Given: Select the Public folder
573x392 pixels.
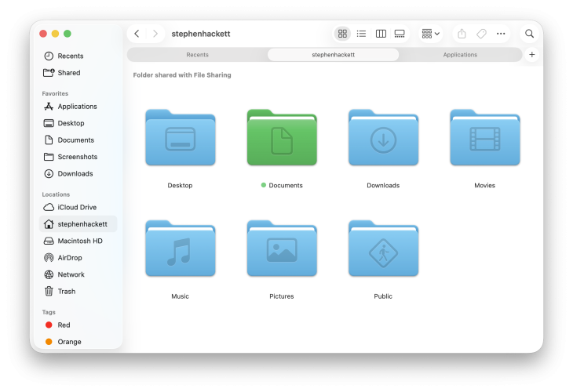Looking at the screenshot, I should tap(383, 249).
